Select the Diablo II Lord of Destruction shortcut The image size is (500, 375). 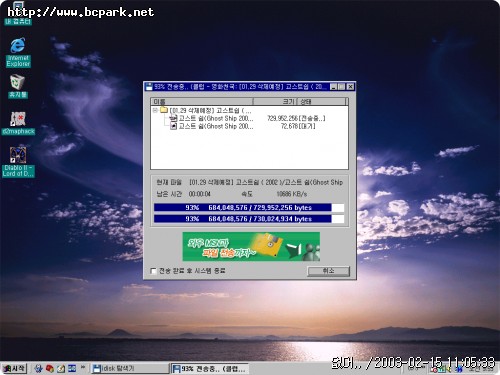pyautogui.click(x=18, y=161)
